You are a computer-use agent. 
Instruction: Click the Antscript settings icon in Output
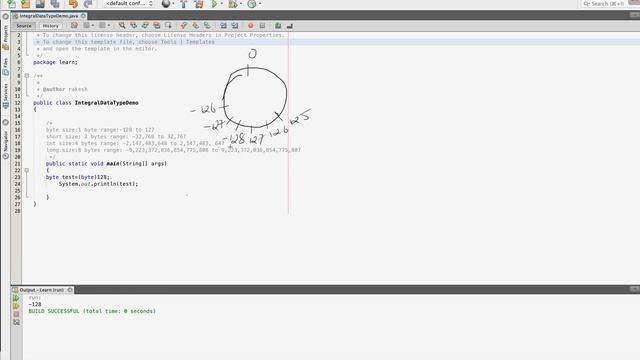[x=16, y=322]
